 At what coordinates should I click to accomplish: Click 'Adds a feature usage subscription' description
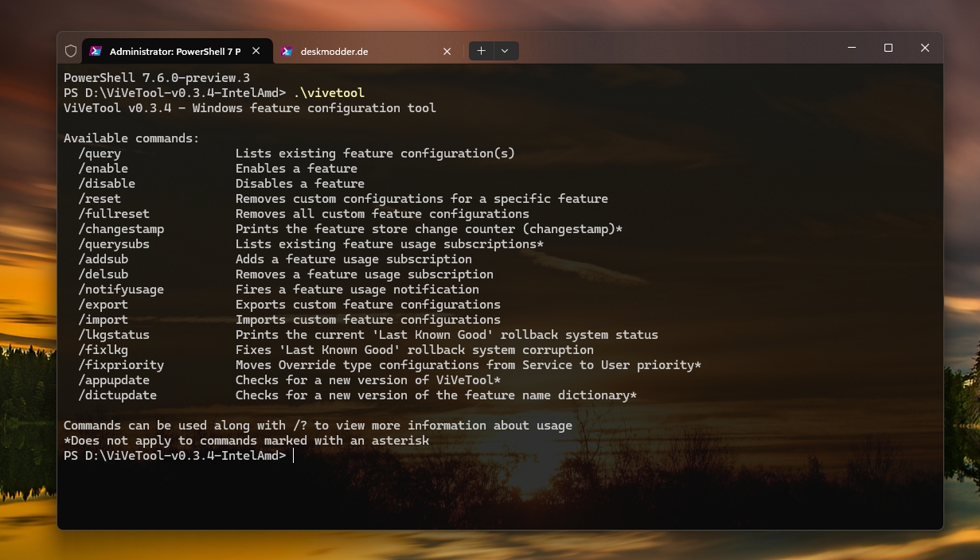[353, 259]
